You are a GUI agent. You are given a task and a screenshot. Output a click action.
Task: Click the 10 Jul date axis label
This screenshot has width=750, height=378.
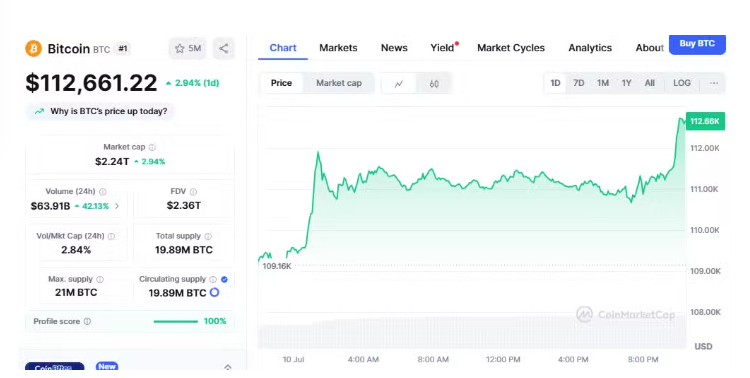click(x=293, y=359)
